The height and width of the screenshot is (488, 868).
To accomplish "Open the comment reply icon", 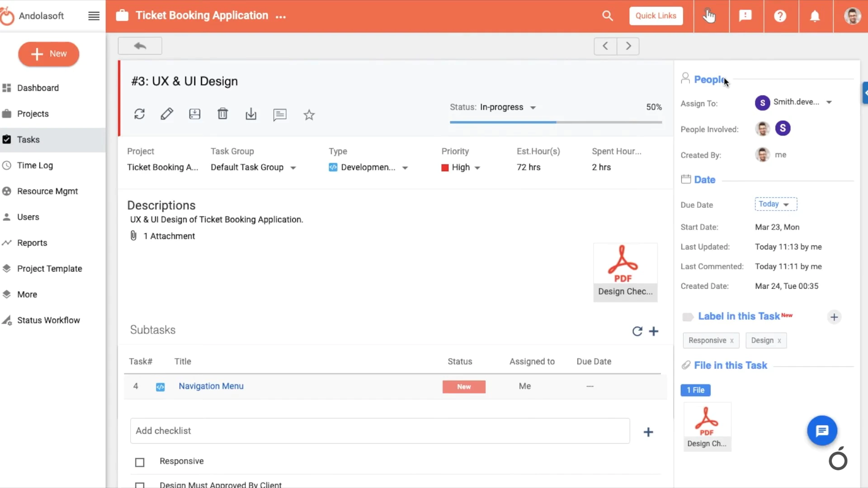I will click(280, 115).
